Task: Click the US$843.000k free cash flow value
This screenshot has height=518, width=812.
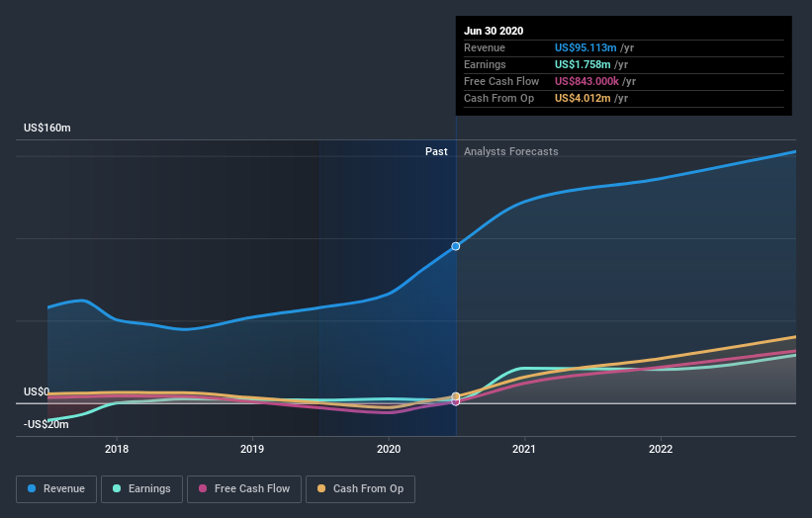Action: (586, 81)
